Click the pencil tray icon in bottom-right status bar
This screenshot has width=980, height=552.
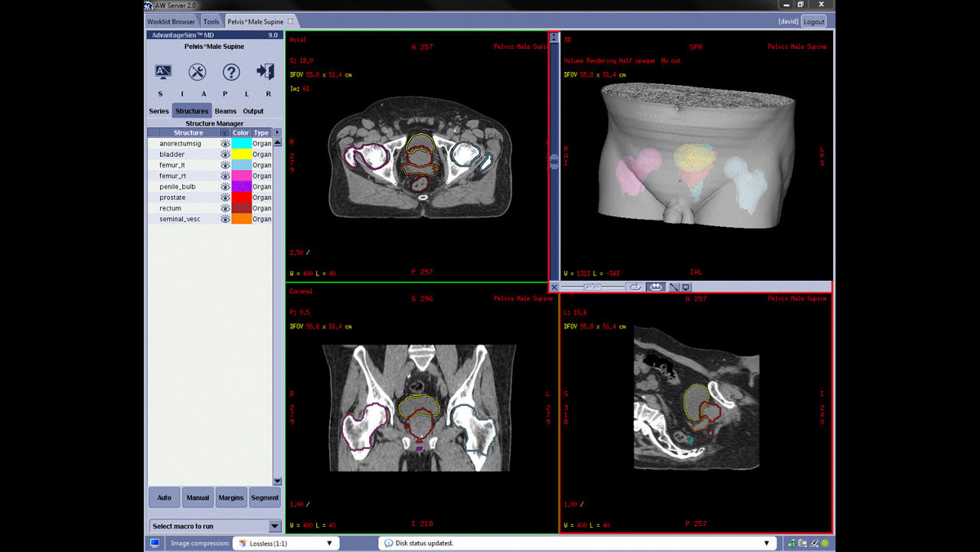point(815,543)
